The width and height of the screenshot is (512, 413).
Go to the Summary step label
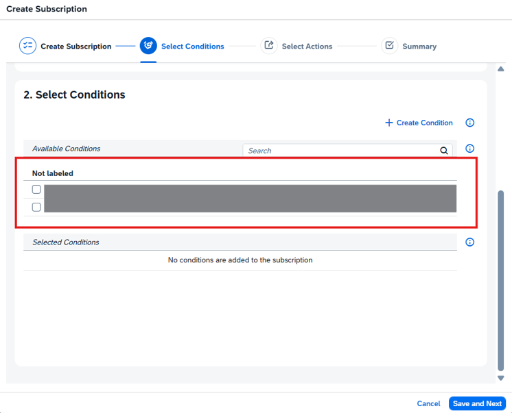[x=419, y=46]
